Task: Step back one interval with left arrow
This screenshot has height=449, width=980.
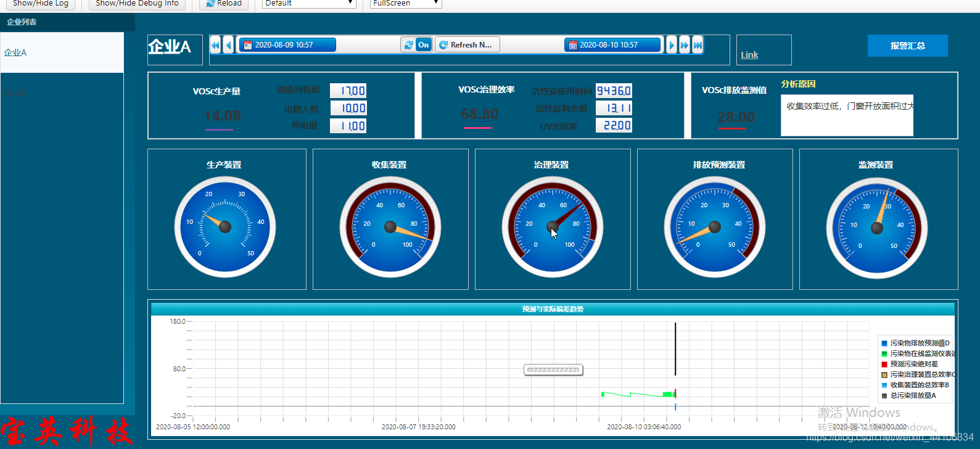Action: tap(228, 45)
